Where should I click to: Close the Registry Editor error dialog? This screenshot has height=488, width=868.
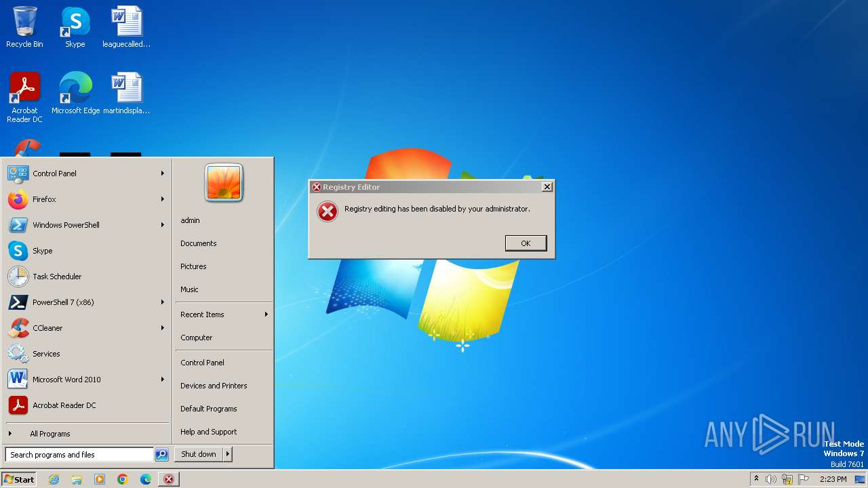click(x=547, y=187)
